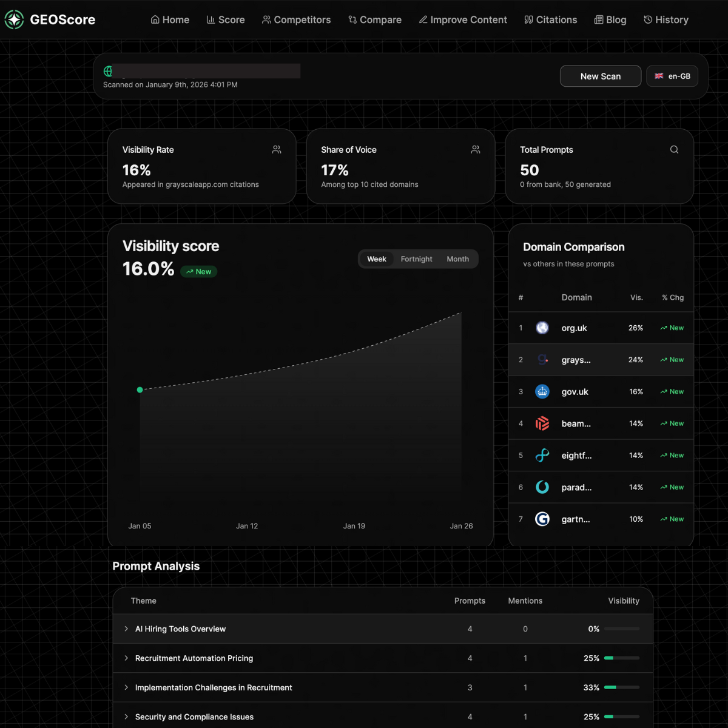Click the GEOScore logo icon
Image resolution: width=728 pixels, height=728 pixels.
click(x=13, y=19)
